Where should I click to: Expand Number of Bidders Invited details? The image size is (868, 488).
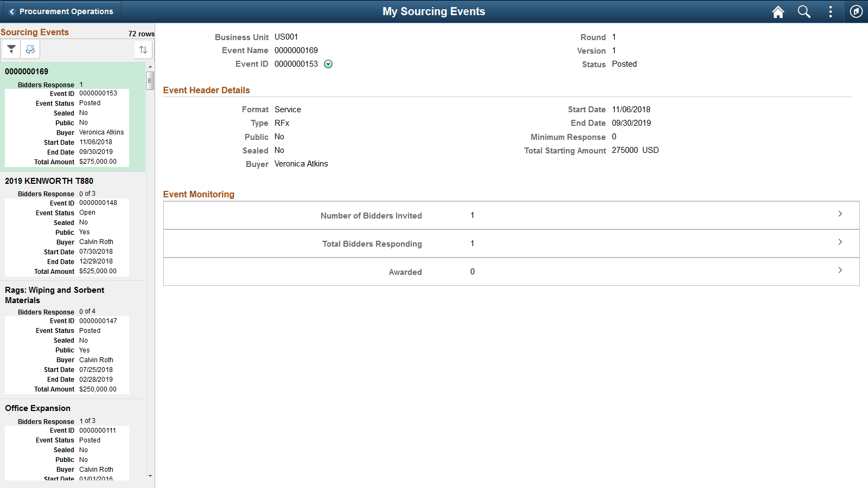840,214
